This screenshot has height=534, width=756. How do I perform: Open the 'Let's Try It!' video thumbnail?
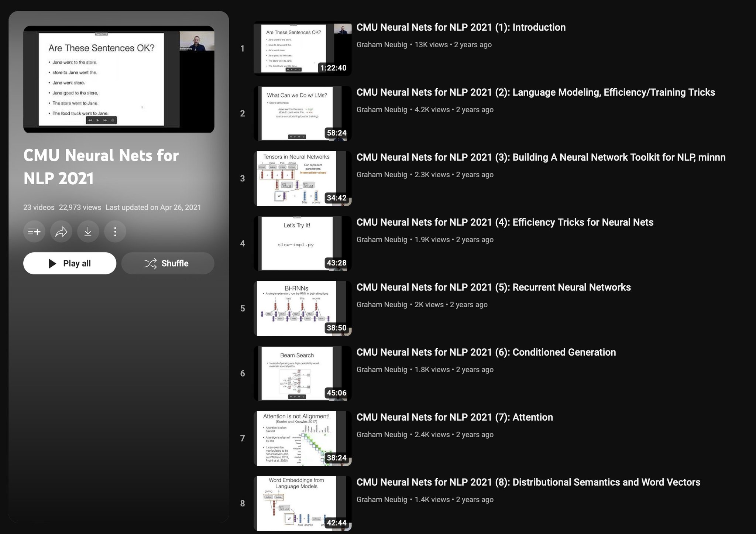point(302,243)
